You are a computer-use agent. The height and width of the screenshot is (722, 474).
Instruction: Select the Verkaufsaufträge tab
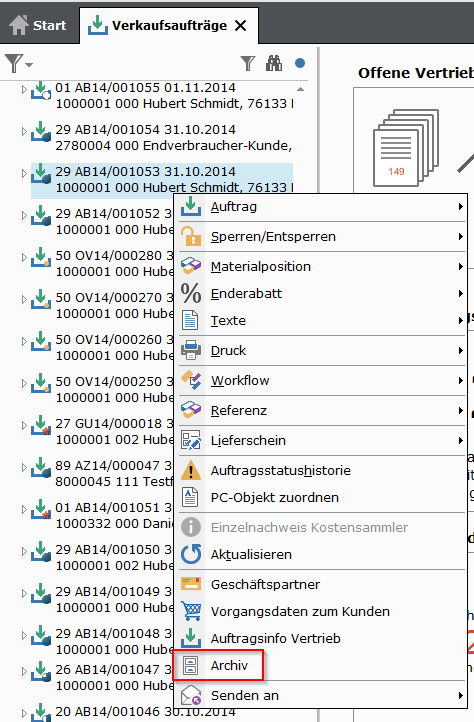point(169,25)
